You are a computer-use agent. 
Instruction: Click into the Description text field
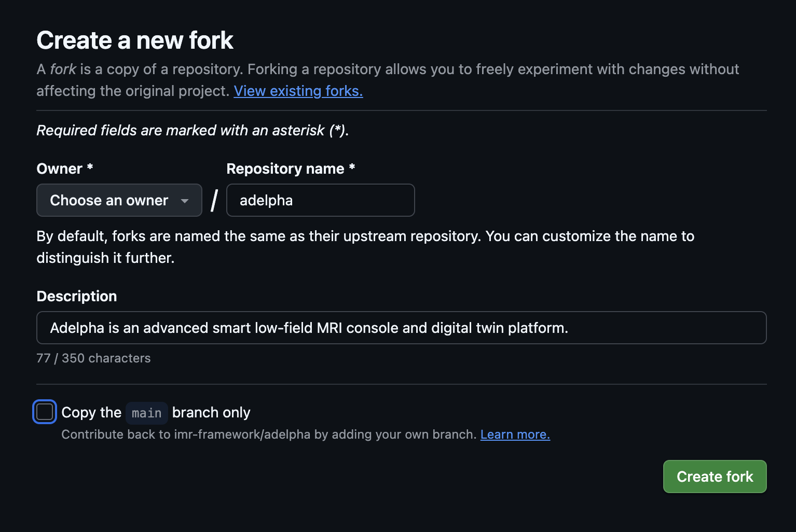402,328
